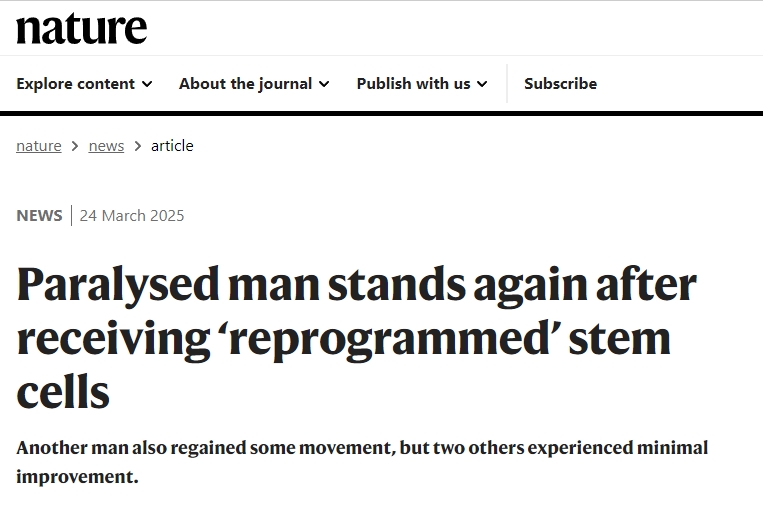Click the black rule under the navigation bar

tap(381, 113)
